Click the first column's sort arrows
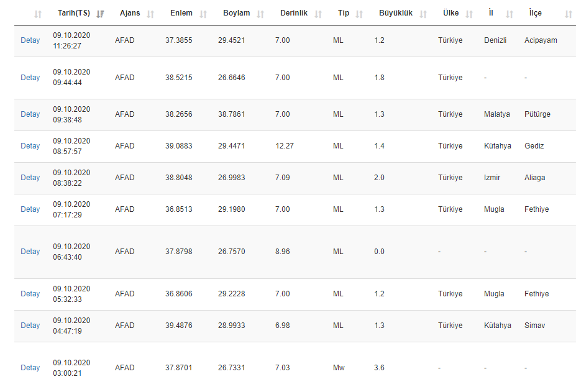 (39, 14)
